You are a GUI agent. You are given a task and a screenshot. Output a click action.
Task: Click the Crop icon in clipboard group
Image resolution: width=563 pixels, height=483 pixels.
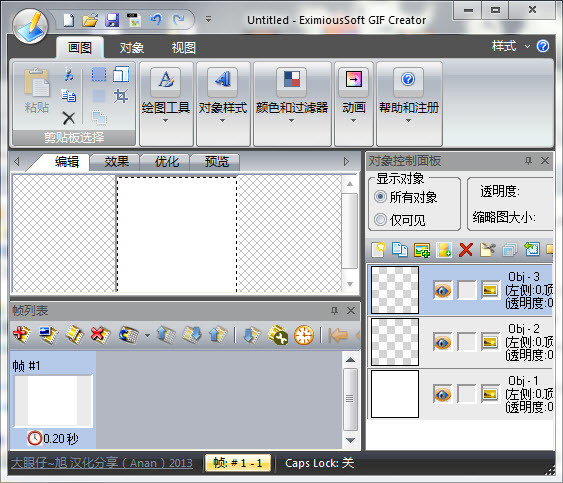(121, 96)
